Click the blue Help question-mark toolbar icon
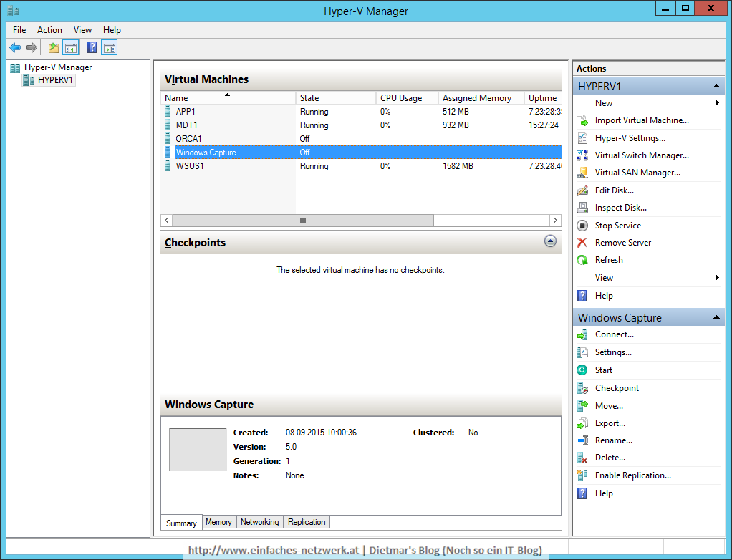 tap(92, 47)
